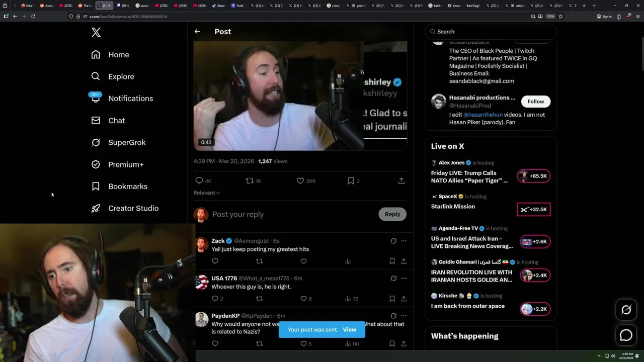Click the Post your reply field
The image size is (644, 362).
coord(292,214)
